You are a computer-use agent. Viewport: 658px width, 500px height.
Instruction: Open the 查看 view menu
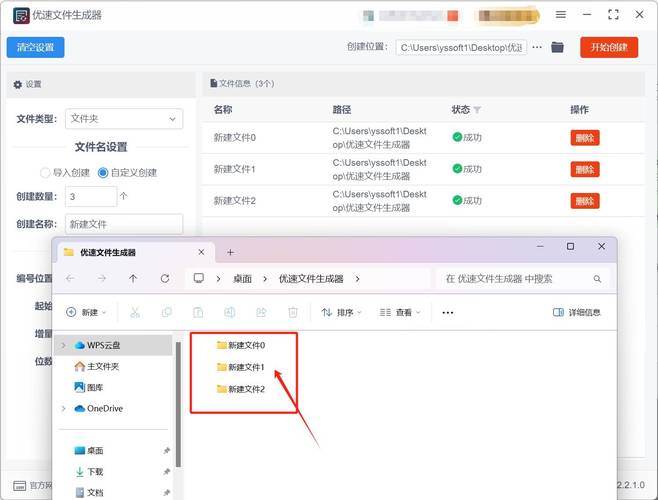402,313
